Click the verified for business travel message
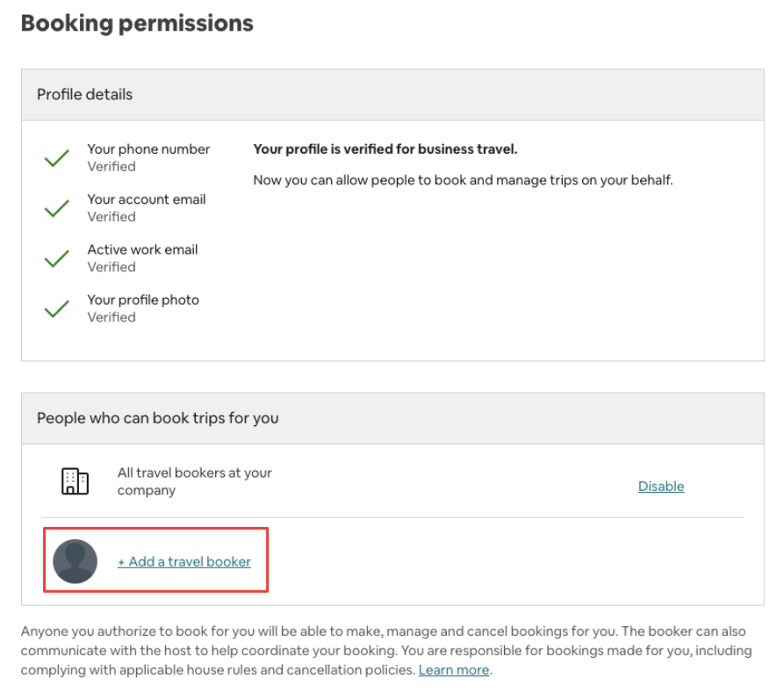Image resolution: width=784 pixels, height=693 pixels. click(x=385, y=149)
